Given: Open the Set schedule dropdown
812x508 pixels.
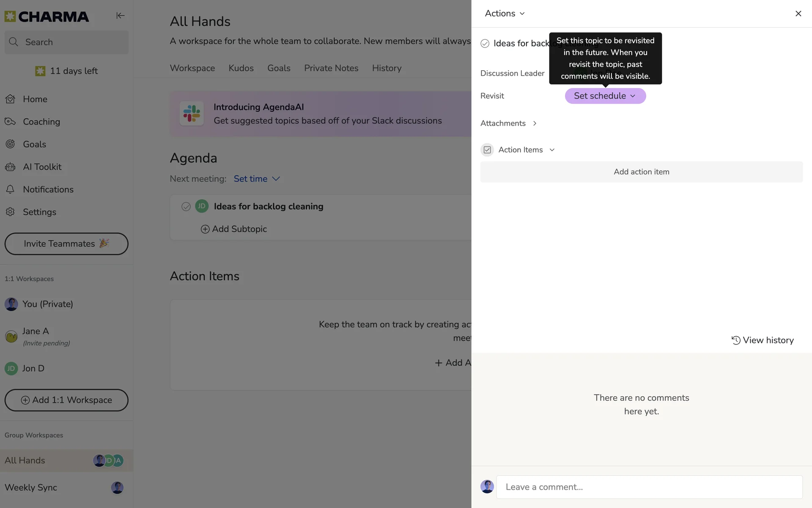Looking at the screenshot, I should pyautogui.click(x=605, y=96).
